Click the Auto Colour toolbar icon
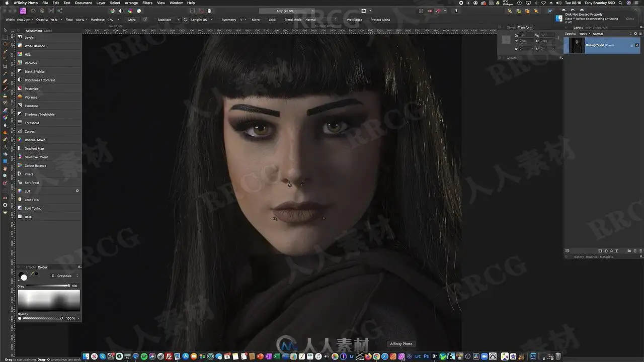Viewport: 644px width, 362px height. pyautogui.click(x=130, y=11)
